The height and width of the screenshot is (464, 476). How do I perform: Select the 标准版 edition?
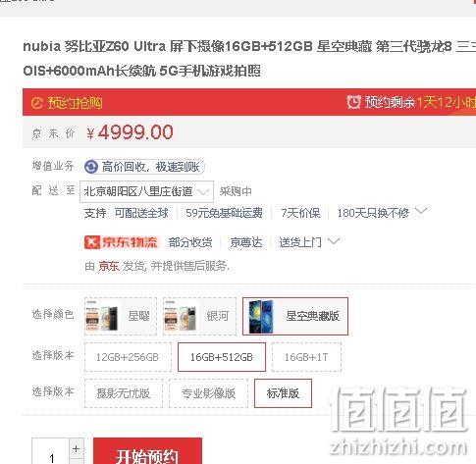tap(283, 393)
